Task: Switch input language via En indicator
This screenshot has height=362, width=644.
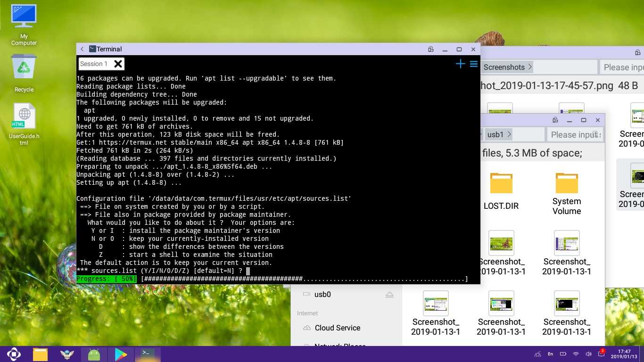Action: [550, 354]
